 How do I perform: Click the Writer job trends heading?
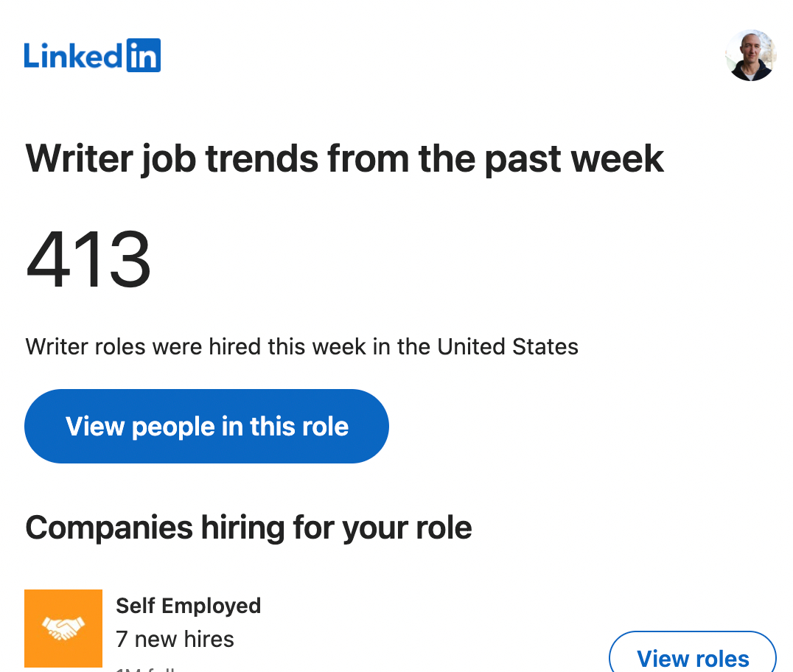(344, 158)
